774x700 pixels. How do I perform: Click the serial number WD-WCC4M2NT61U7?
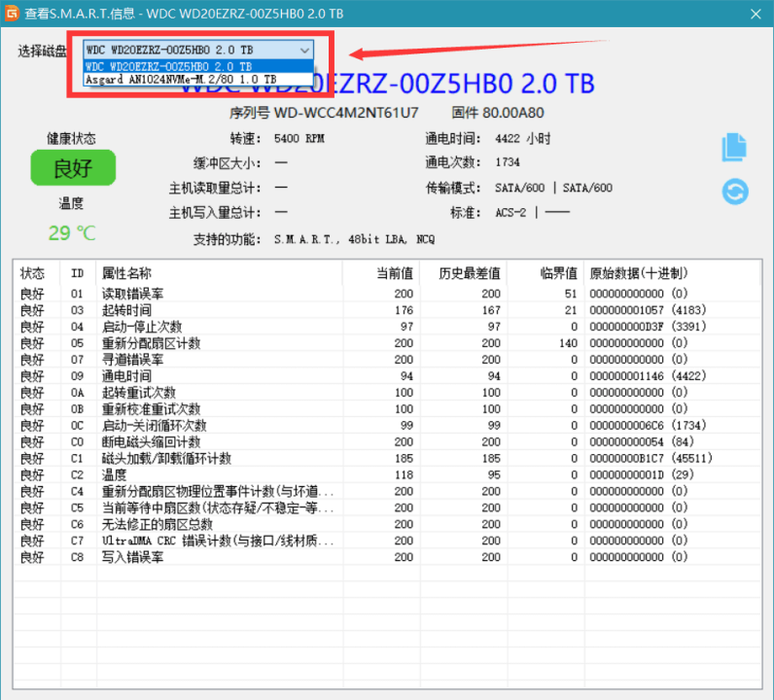pos(346,113)
